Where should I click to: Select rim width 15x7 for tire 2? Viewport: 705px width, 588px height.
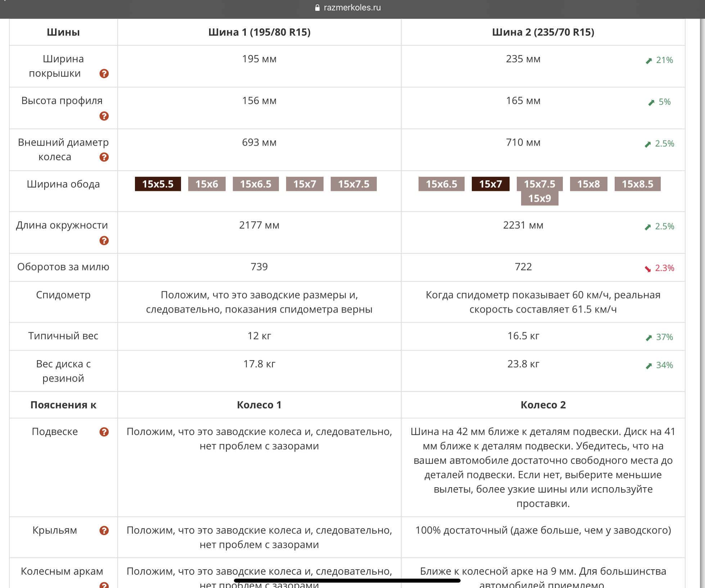(x=490, y=184)
